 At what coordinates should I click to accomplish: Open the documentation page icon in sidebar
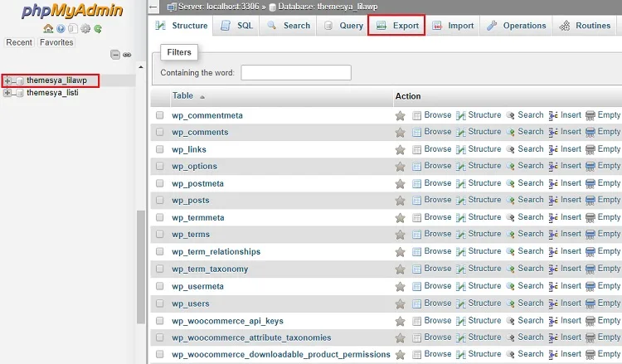73,28
